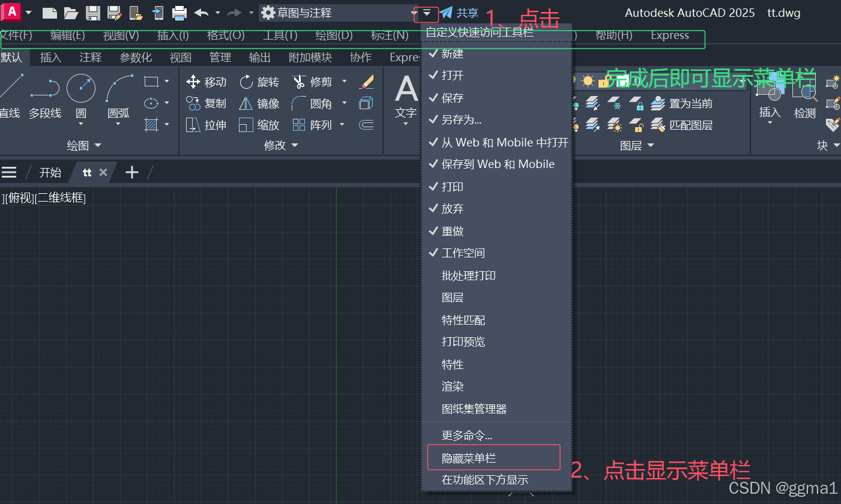Click the 共享 share button
Image resolution: width=841 pixels, height=504 pixels.
point(459,13)
